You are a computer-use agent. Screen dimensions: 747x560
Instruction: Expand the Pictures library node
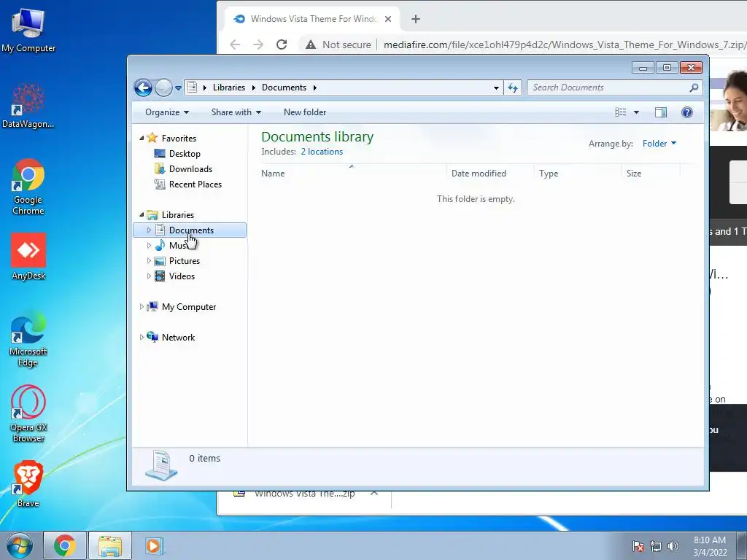click(x=149, y=261)
